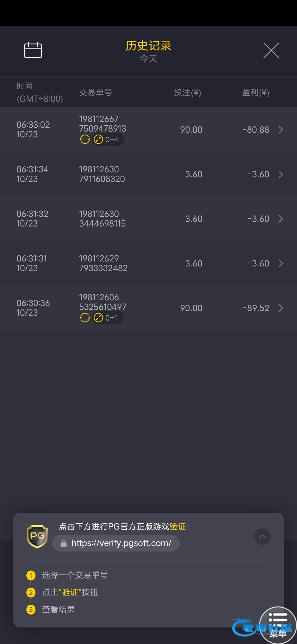Select transaction ending in 3444698115

[x=102, y=219]
